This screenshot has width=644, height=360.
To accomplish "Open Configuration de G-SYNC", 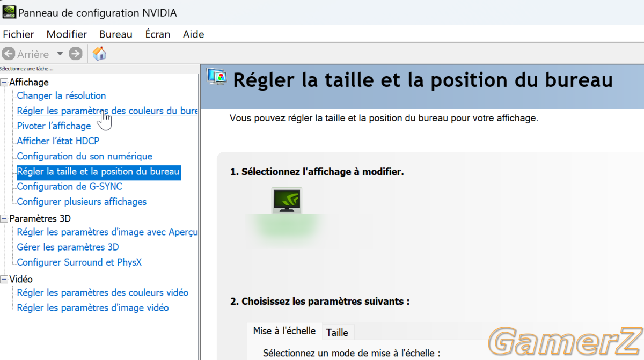I will (69, 186).
